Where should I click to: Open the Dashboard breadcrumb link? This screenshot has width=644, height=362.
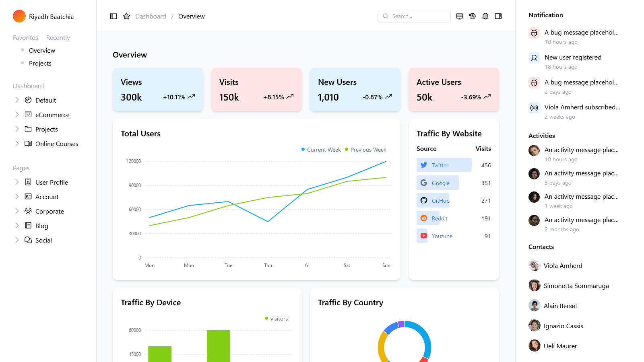click(151, 16)
